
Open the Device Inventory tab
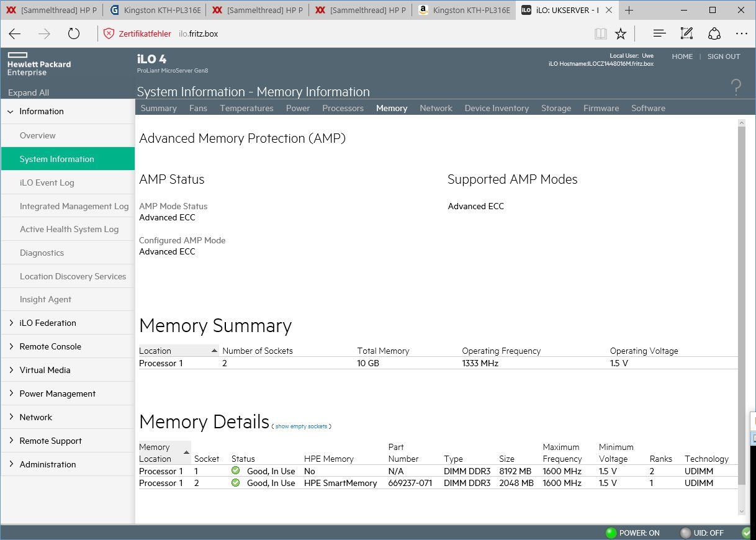497,108
